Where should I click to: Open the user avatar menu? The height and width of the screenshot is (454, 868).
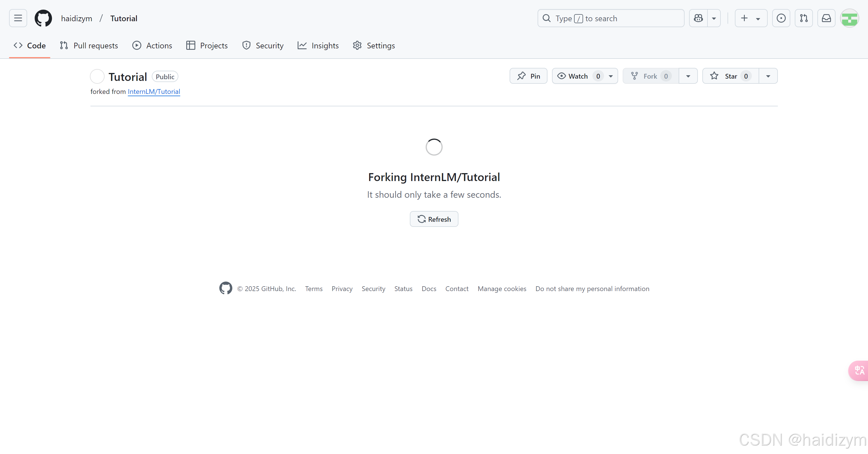coord(849,18)
